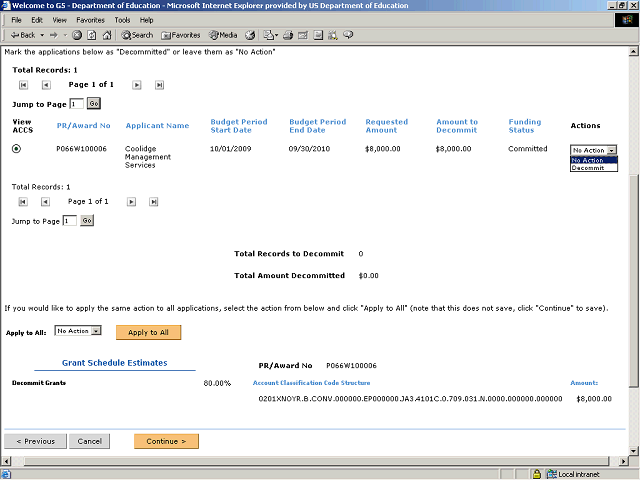
Task: Click Account Classification Code Structure header
Action: [x=311, y=383]
